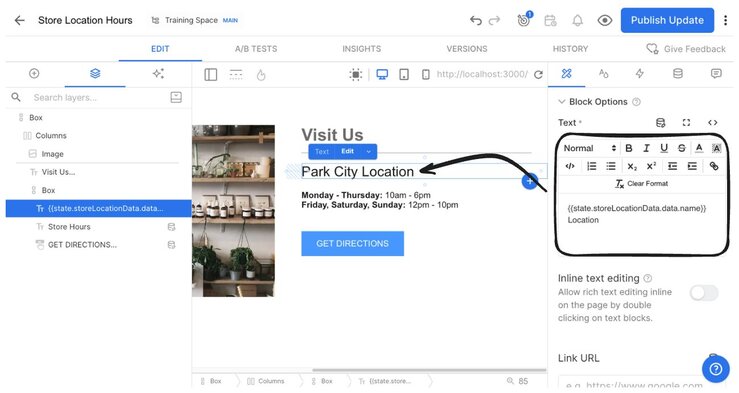Open the three-dot more options menu
Viewport: 739px width, 393px height.
coord(726,20)
